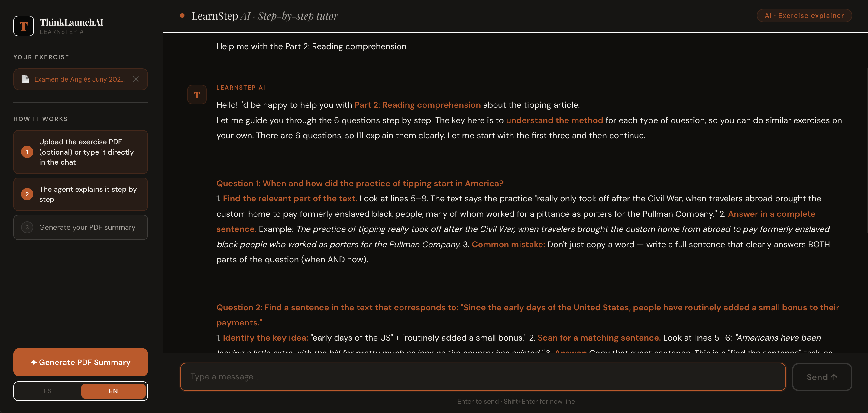Send the message with Send button
The width and height of the screenshot is (868, 413).
(822, 377)
